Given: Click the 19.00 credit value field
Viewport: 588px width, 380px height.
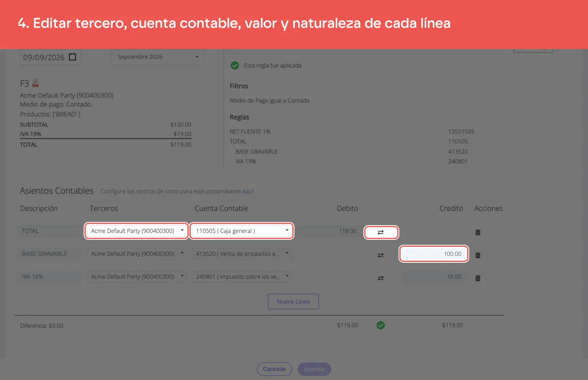Looking at the screenshot, I should point(434,277).
